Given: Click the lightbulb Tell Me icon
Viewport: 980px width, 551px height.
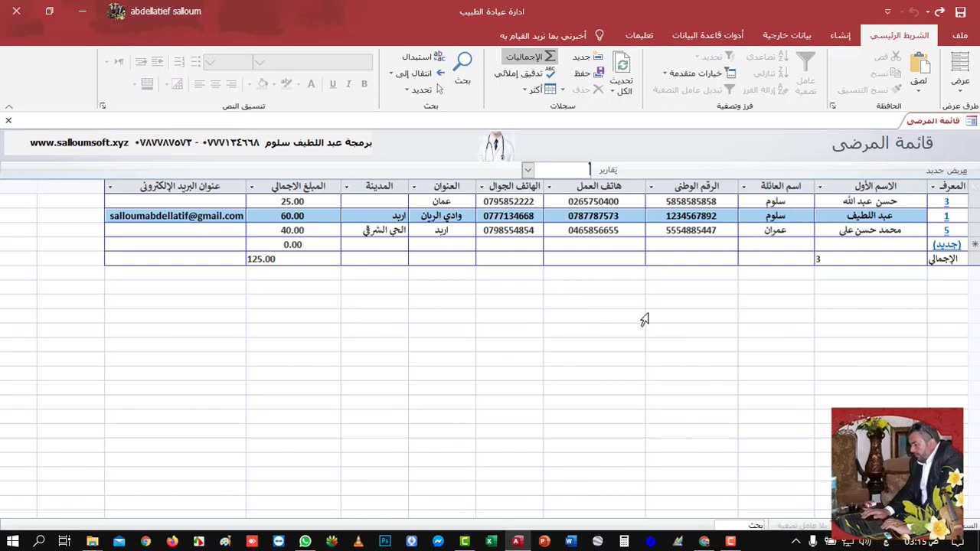Looking at the screenshot, I should tap(599, 35).
